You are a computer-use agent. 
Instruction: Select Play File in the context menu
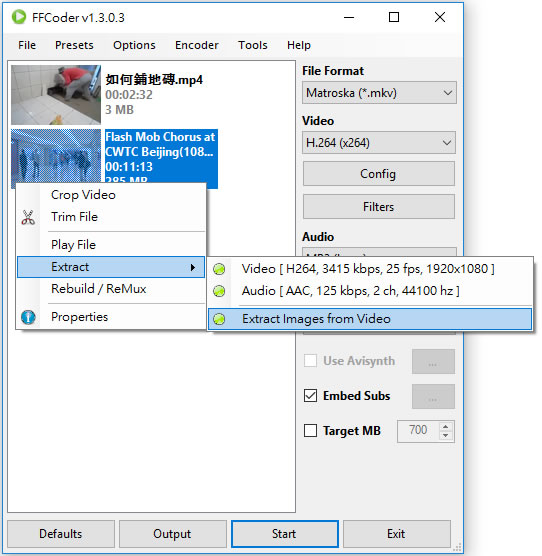pyautogui.click(x=111, y=245)
